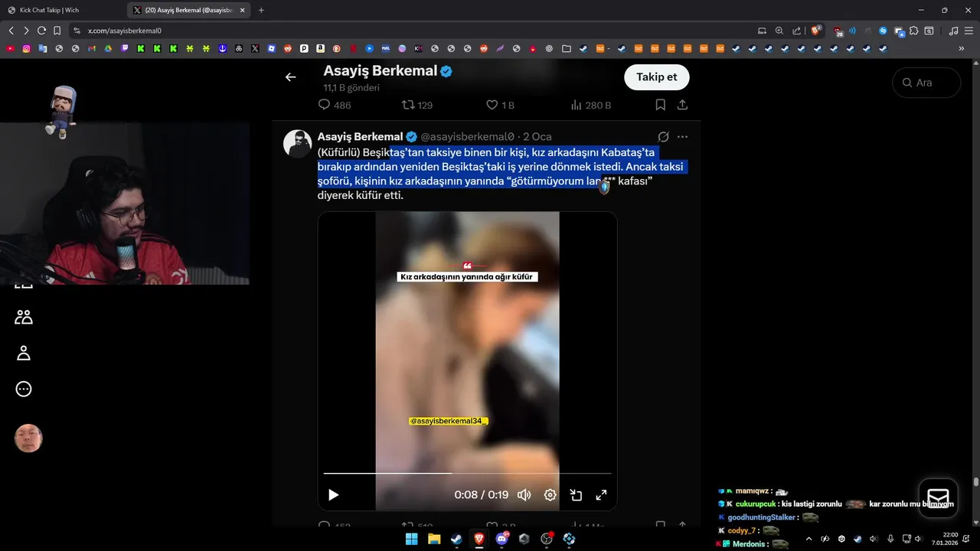Image resolution: width=980 pixels, height=551 pixels.
Task: Play the video at 0:08
Action: [x=333, y=495]
